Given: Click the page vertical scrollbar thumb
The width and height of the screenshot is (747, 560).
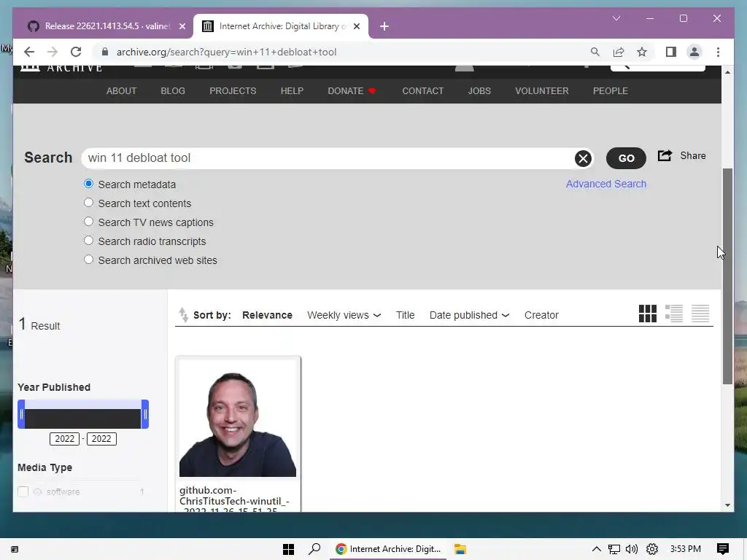Looking at the screenshot, I should point(727,276).
